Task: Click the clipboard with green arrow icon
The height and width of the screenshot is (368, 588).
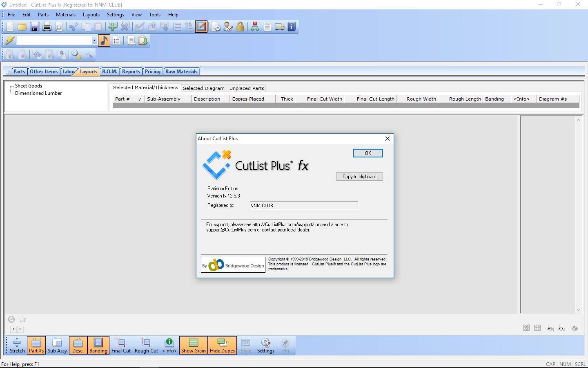Action: coord(143,40)
